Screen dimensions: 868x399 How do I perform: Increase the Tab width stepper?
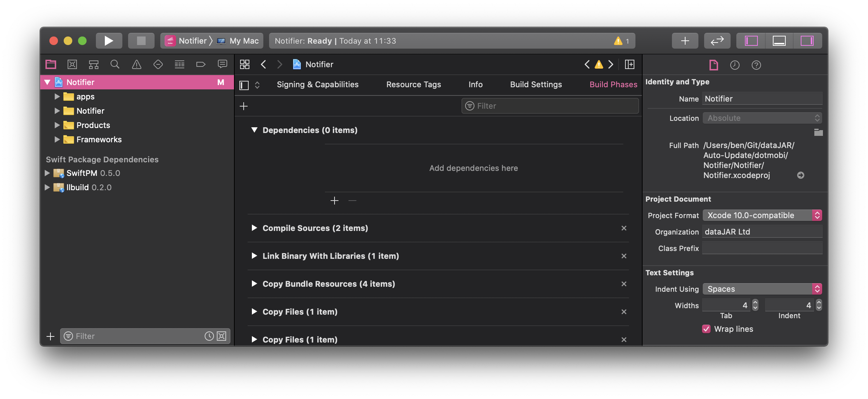point(755,302)
